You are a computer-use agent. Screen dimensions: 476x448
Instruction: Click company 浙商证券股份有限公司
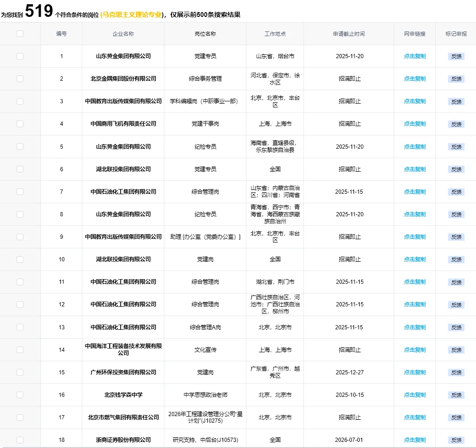pos(123,440)
